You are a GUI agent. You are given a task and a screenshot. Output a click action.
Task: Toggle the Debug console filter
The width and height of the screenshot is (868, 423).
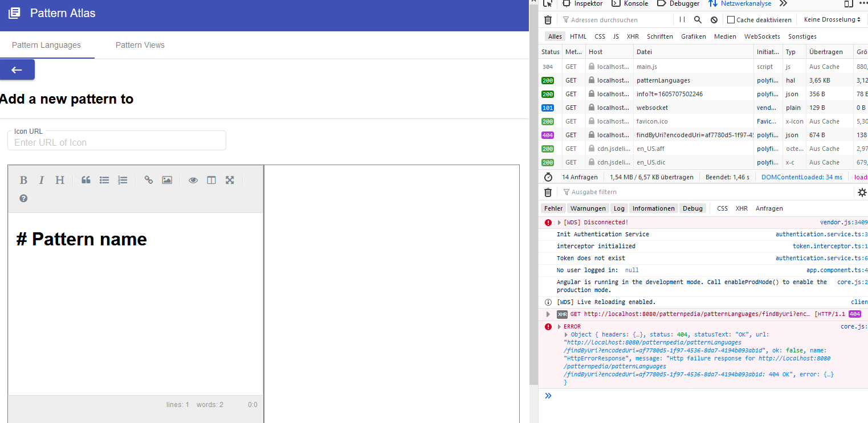tap(693, 208)
